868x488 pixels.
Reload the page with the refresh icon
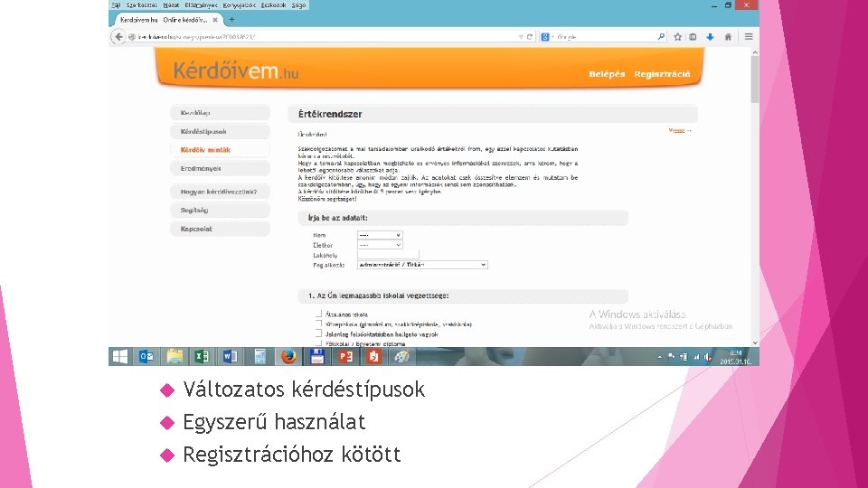(530, 36)
